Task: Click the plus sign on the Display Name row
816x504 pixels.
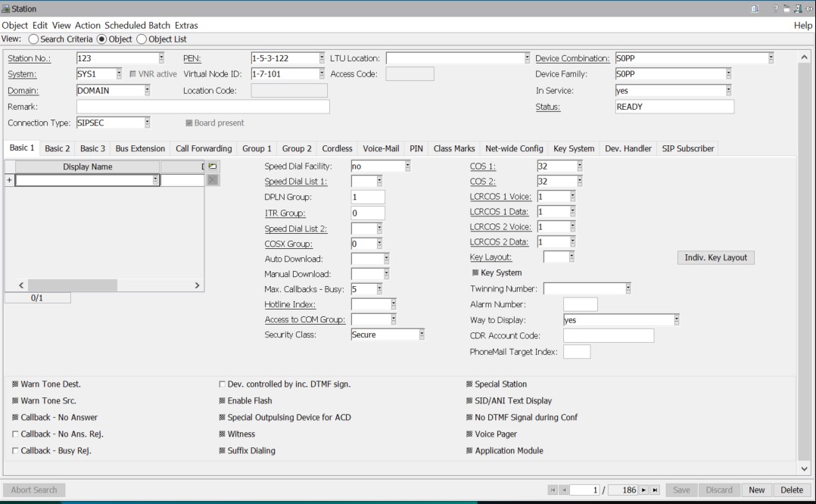Action: coord(9,180)
